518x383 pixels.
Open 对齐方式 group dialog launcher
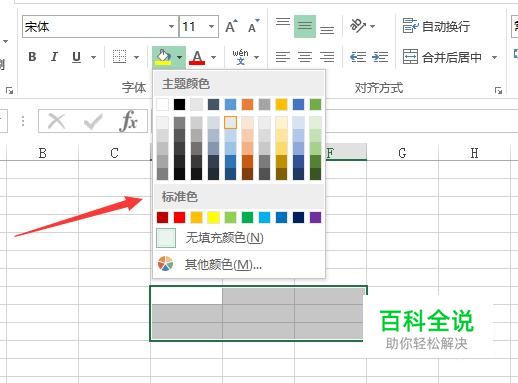tap(498, 90)
